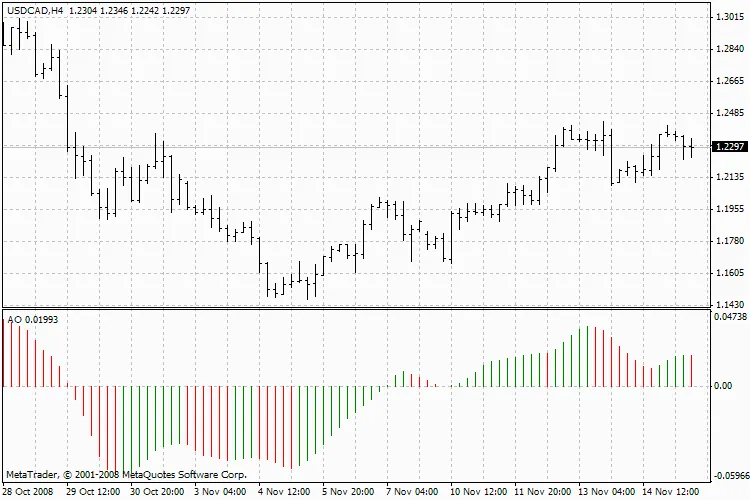This screenshot has height=500, width=750.
Task: Select the current price tag 1.2297
Action: click(x=729, y=147)
